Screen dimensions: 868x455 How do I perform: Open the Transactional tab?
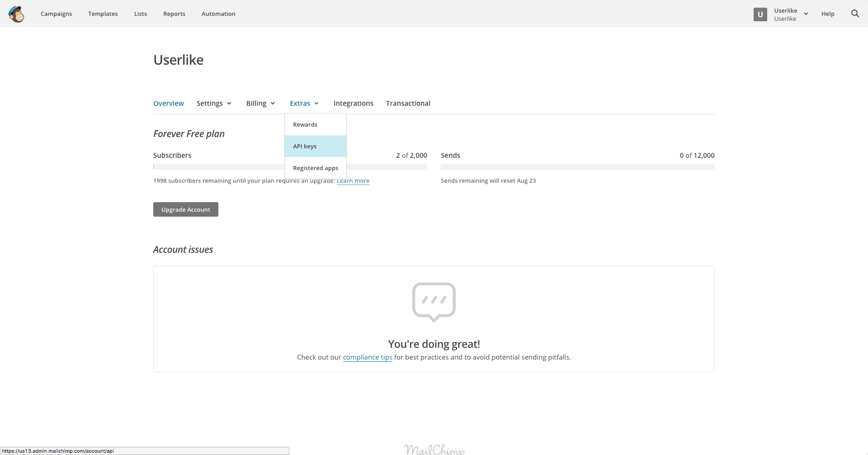[x=408, y=104]
